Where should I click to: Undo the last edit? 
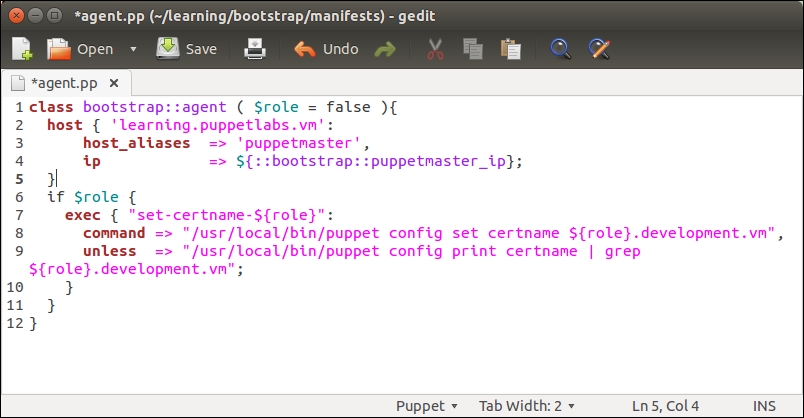click(326, 49)
